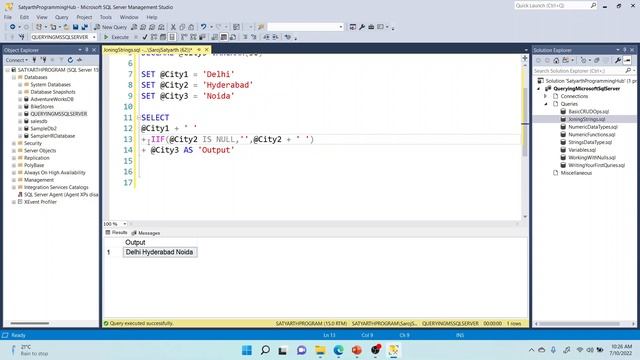The height and width of the screenshot is (360, 640).
Task: Click the Save All icon
Action: (84, 27)
